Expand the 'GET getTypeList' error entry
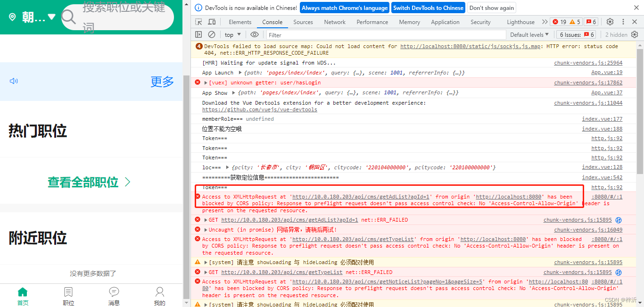The image size is (644, 307). 206,272
